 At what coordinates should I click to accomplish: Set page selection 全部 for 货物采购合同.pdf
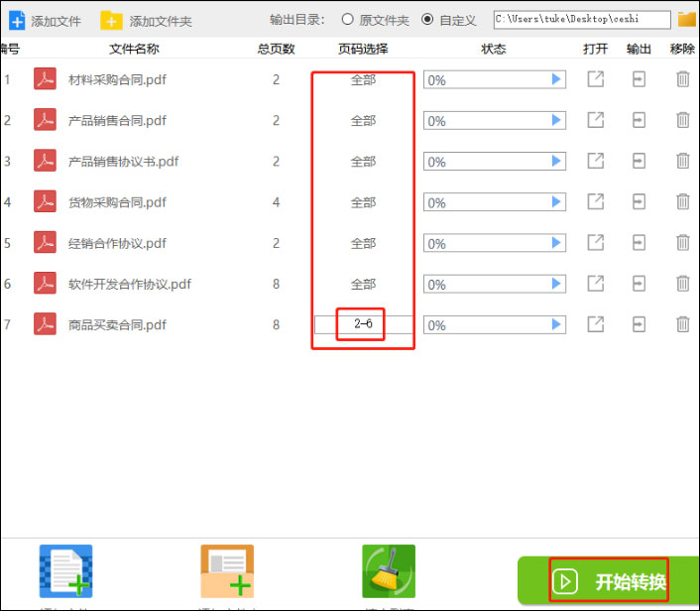[364, 202]
